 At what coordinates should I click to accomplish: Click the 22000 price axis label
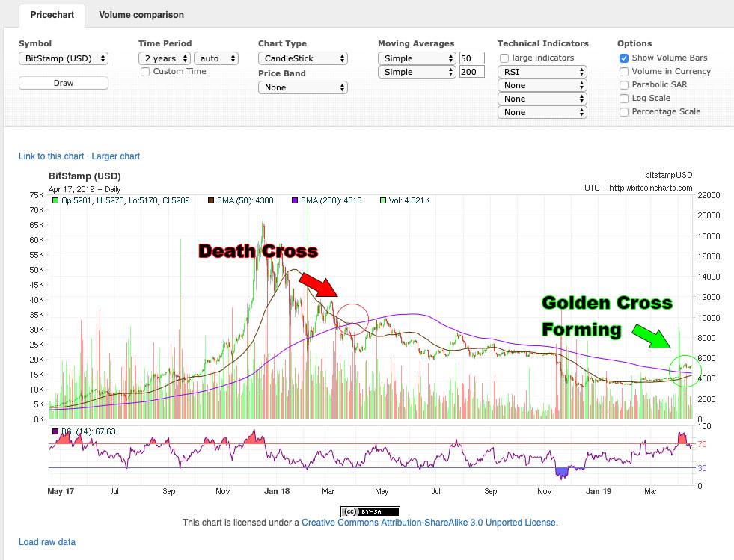pyautogui.click(x=709, y=196)
